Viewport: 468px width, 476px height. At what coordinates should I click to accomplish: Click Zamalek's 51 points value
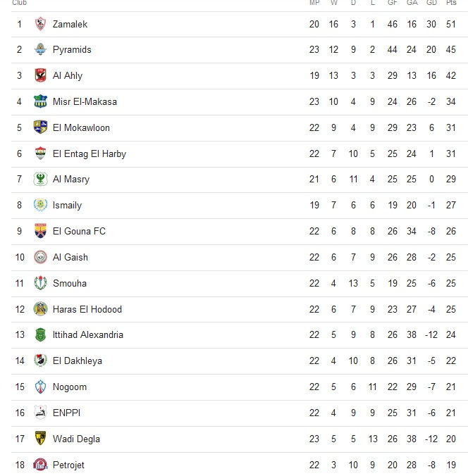451,24
